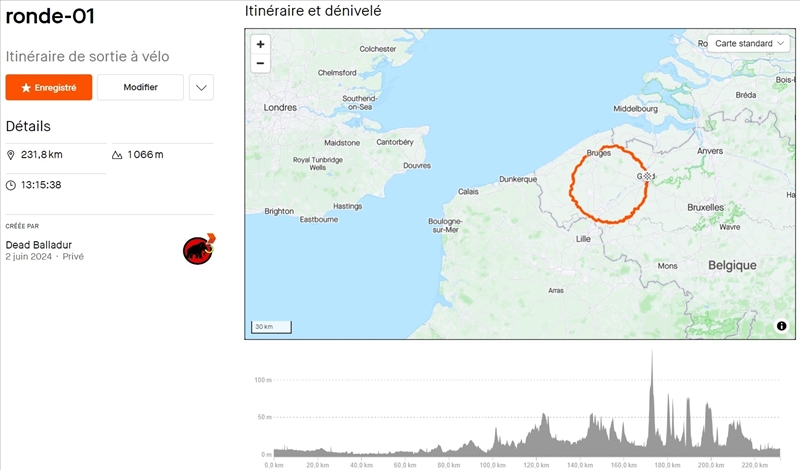Click the clock icon beside 13:15:38
800x470 pixels.
click(x=11, y=185)
